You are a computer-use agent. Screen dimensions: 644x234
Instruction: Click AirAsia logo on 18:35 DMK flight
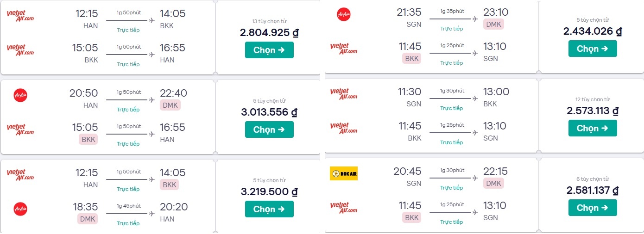(20, 209)
